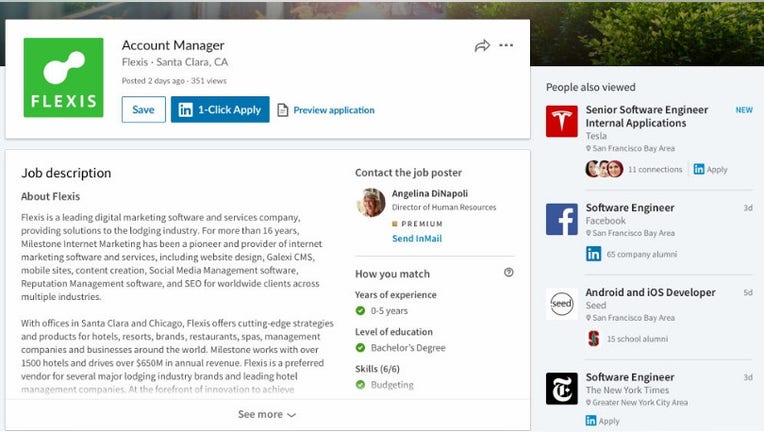The image size is (764, 432).
Task: Open the How you match help icon
Action: 509,272
